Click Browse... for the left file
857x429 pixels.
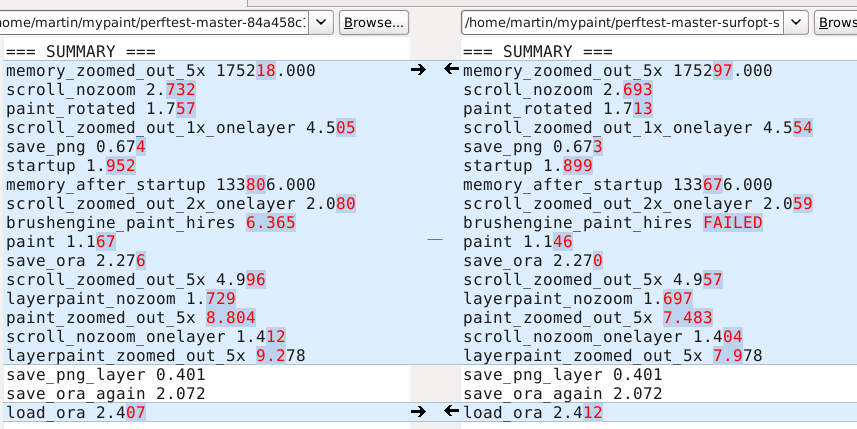374,21
